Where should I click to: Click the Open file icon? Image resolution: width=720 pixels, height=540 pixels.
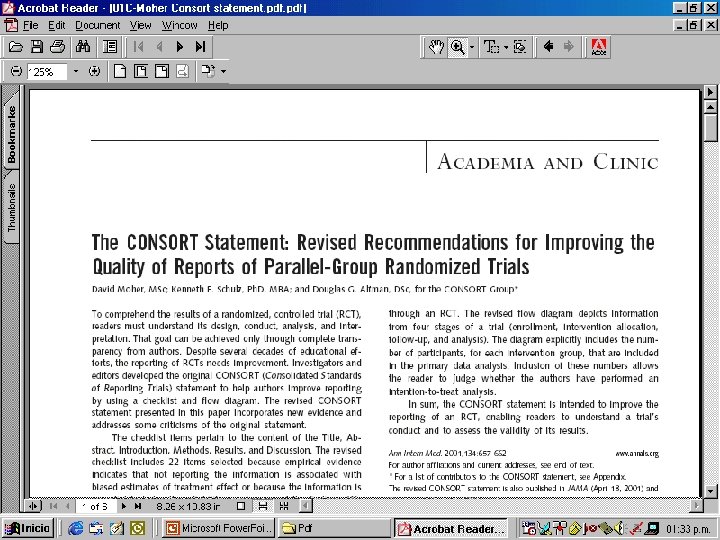click(16, 47)
